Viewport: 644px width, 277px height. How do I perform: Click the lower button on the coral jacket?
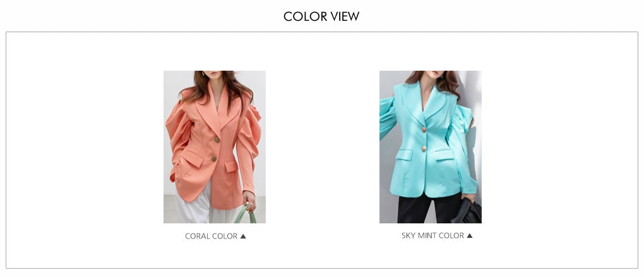(x=214, y=159)
